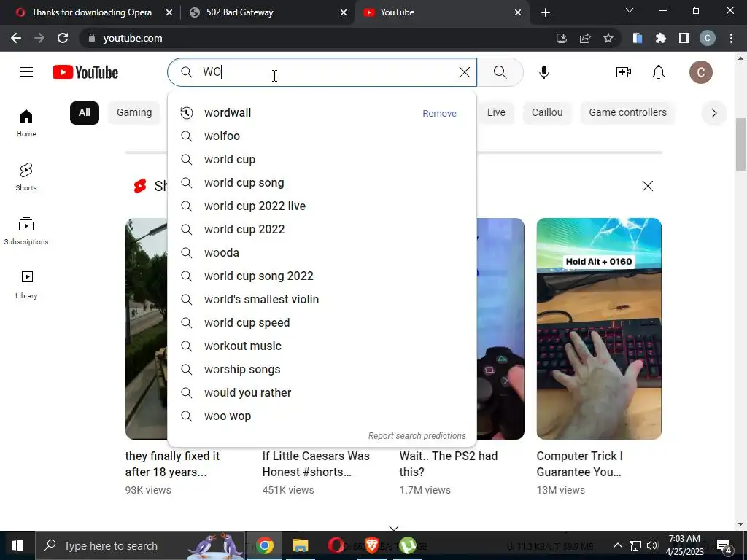Open the Hold Alt + 0160 Short thumbnail
The width and height of the screenshot is (747, 560).
coord(599,329)
